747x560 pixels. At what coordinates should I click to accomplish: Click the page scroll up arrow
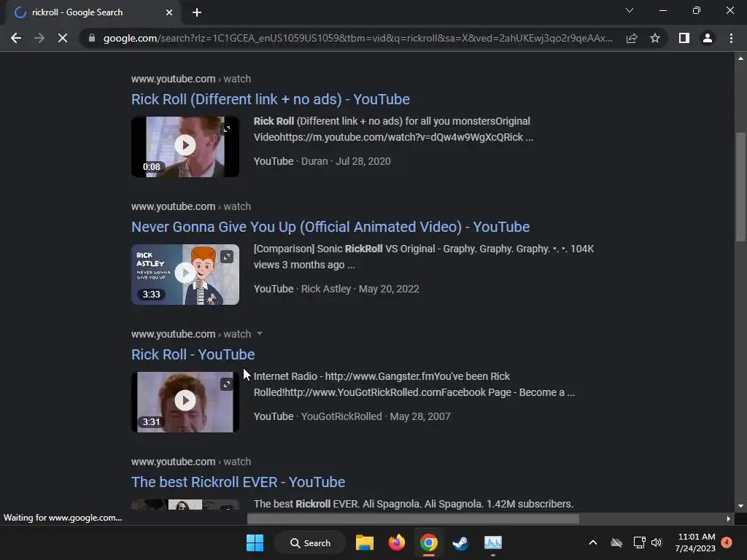pyautogui.click(x=741, y=58)
